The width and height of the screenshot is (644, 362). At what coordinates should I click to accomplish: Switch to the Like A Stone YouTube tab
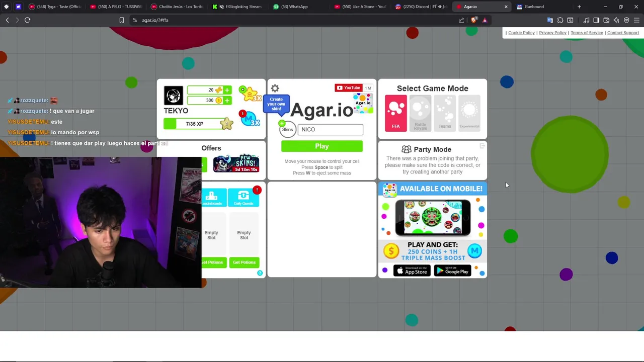360,7
